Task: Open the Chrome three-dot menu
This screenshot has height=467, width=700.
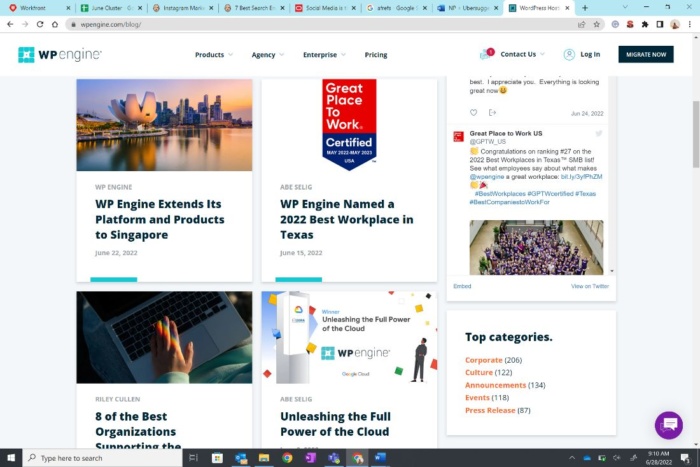Action: (690, 25)
